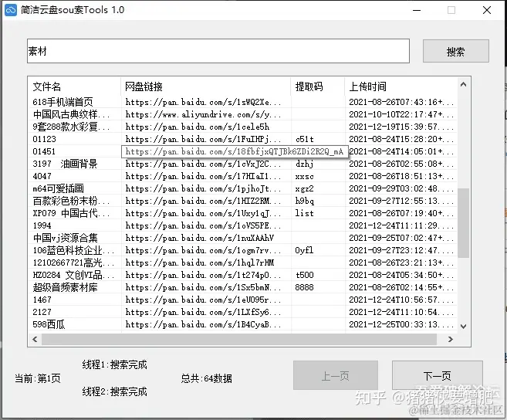This screenshot has width=507, height=420.
Task: Click the aliyundrive link cell
Action: click(203, 114)
